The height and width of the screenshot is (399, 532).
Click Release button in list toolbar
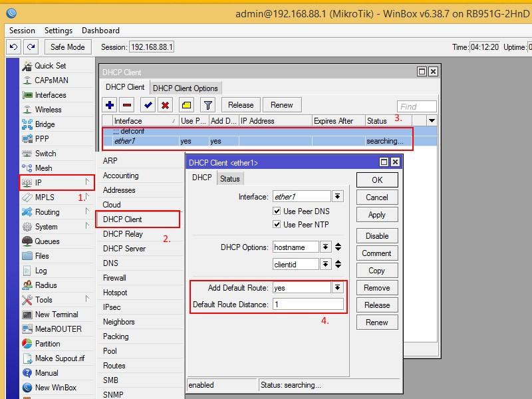click(241, 105)
